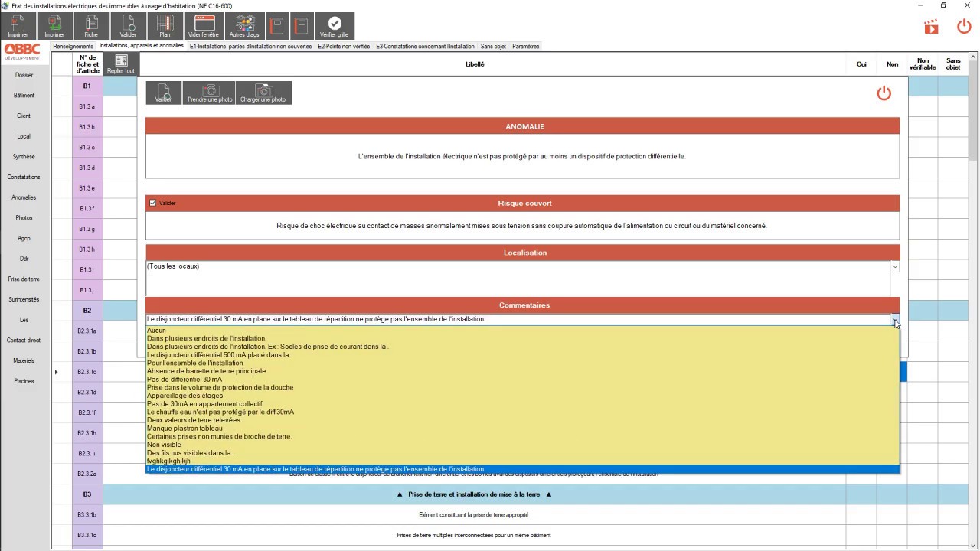Click Charger une photo
980x551 pixels.
pos(263,93)
